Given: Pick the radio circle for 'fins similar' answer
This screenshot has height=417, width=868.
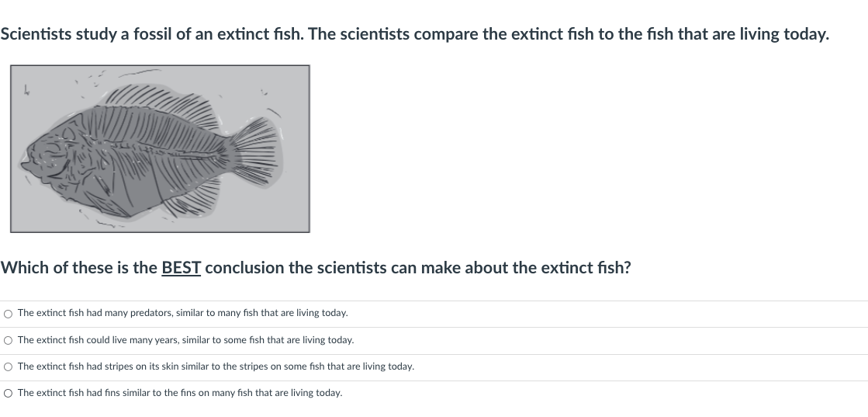Looking at the screenshot, I should 8,394.
